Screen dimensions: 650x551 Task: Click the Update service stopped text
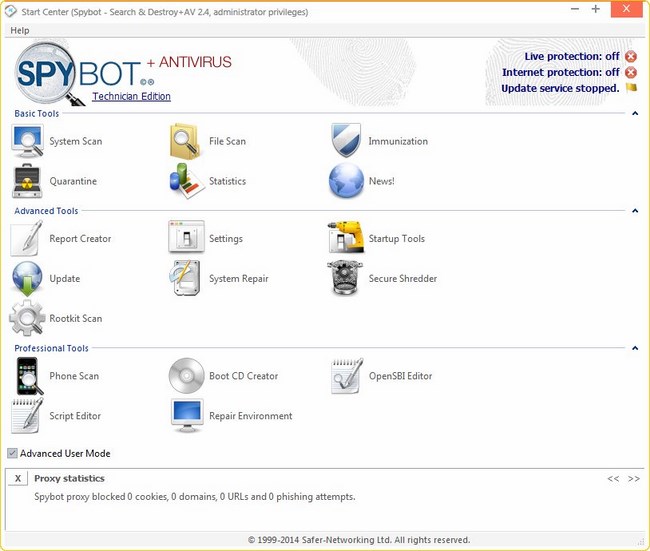click(x=560, y=88)
